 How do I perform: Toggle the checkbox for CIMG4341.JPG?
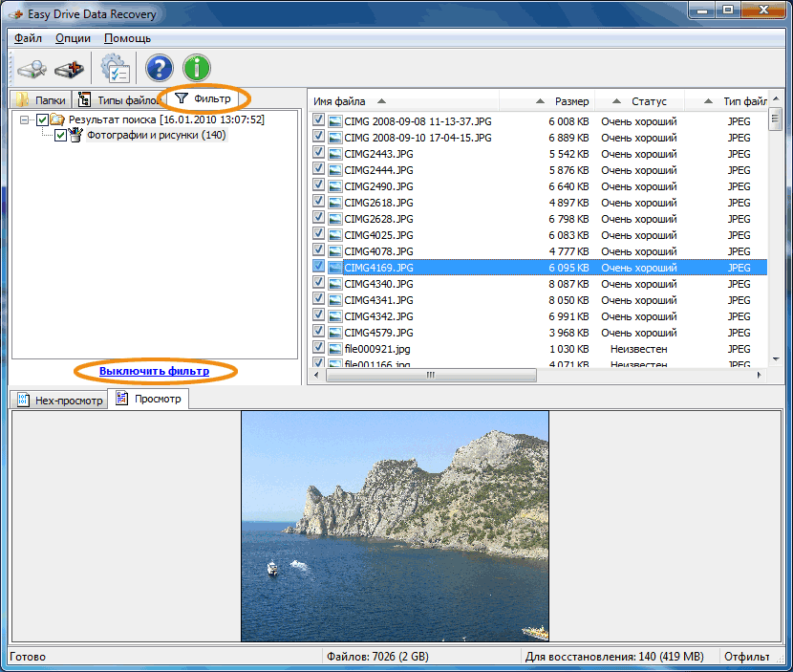click(x=318, y=299)
